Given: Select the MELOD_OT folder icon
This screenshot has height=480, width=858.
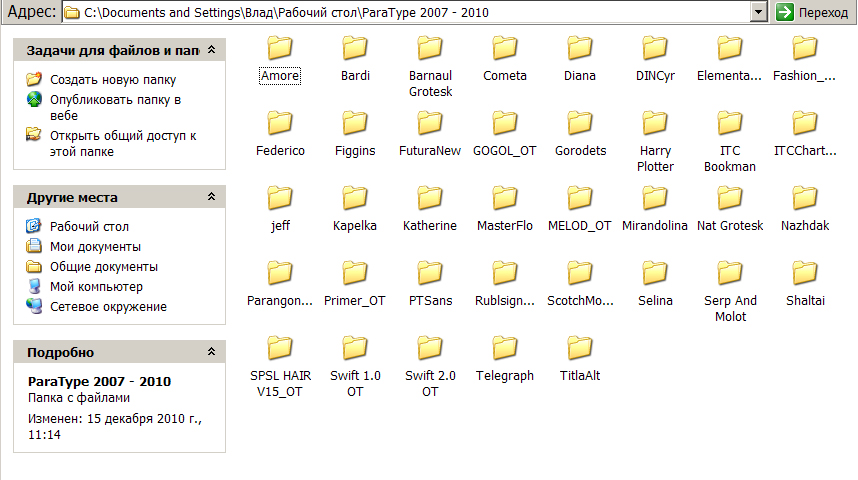Looking at the screenshot, I should click(x=579, y=198).
